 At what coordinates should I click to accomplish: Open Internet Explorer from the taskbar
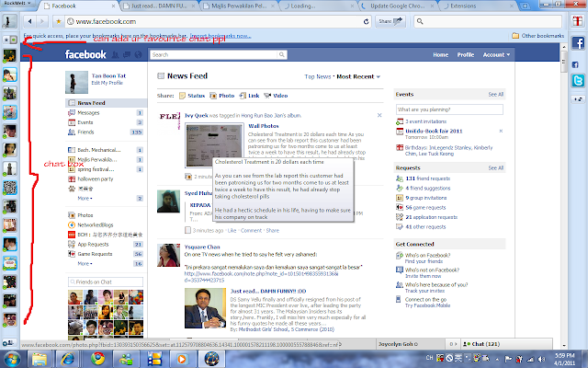point(68,359)
